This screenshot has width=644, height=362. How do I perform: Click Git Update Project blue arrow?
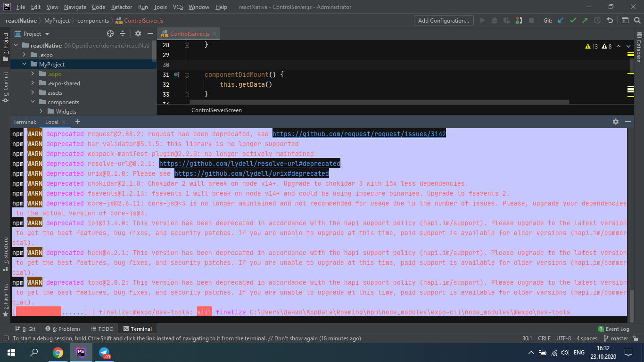561,20
